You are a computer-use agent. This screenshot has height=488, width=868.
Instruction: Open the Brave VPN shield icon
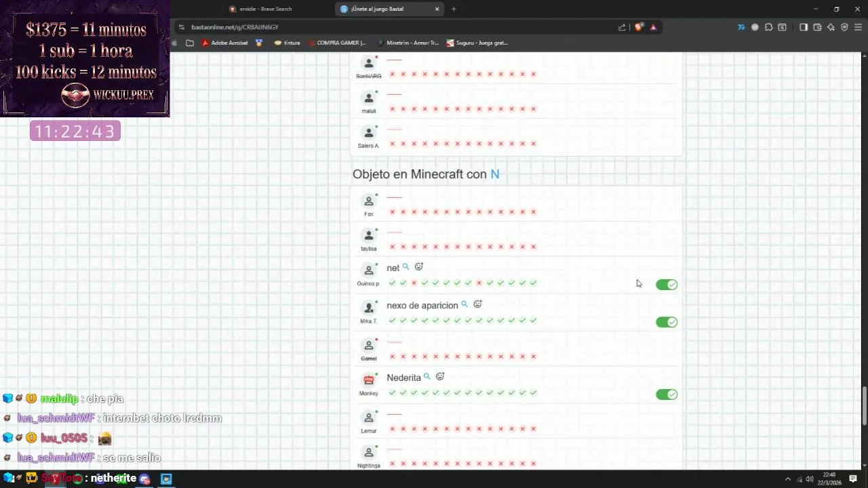click(x=844, y=27)
